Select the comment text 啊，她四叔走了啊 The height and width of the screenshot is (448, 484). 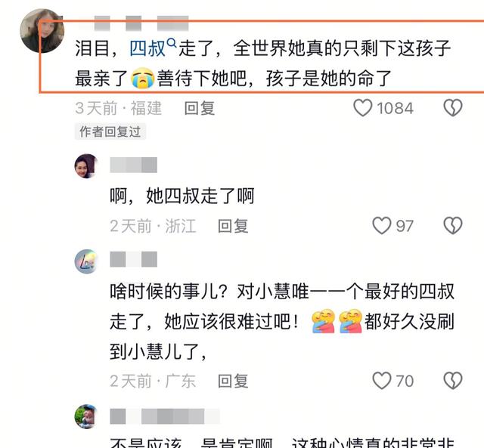182,196
